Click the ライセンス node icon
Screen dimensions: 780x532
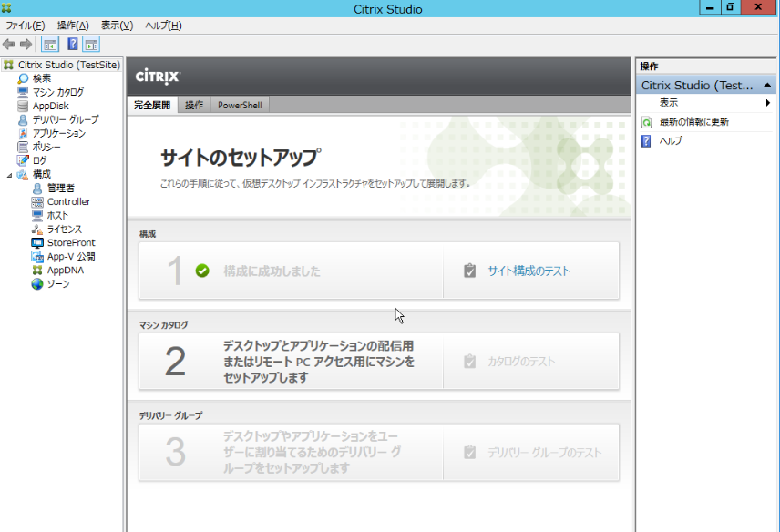37,230
